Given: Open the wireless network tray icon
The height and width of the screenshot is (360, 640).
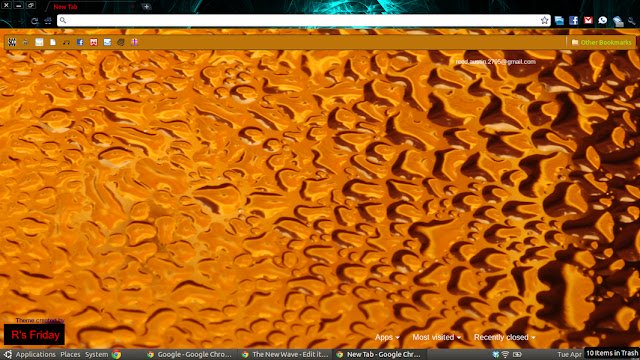Looking at the screenshot, I should [x=505, y=354].
